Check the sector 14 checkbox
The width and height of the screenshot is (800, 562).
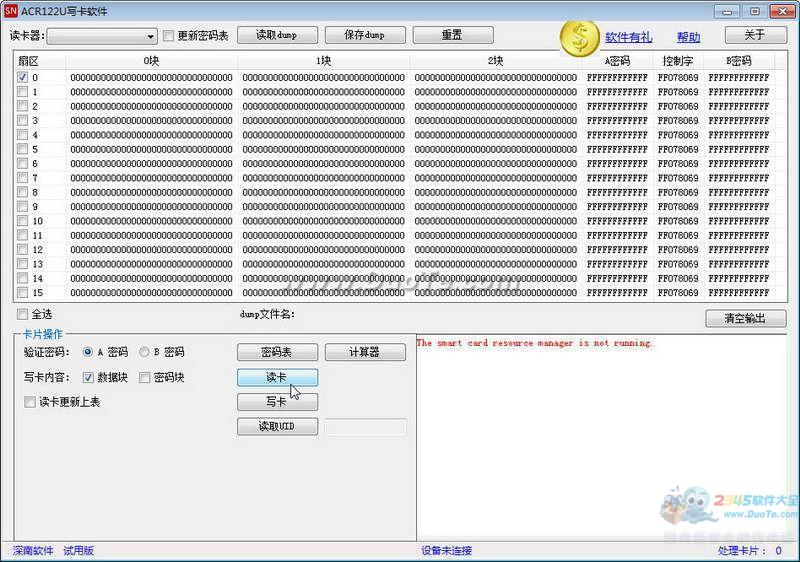click(22, 278)
